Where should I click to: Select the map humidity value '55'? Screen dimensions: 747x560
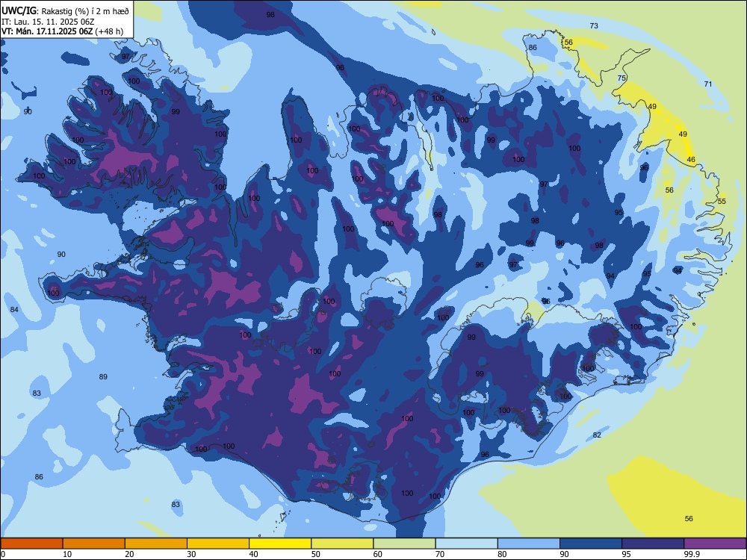(722, 201)
